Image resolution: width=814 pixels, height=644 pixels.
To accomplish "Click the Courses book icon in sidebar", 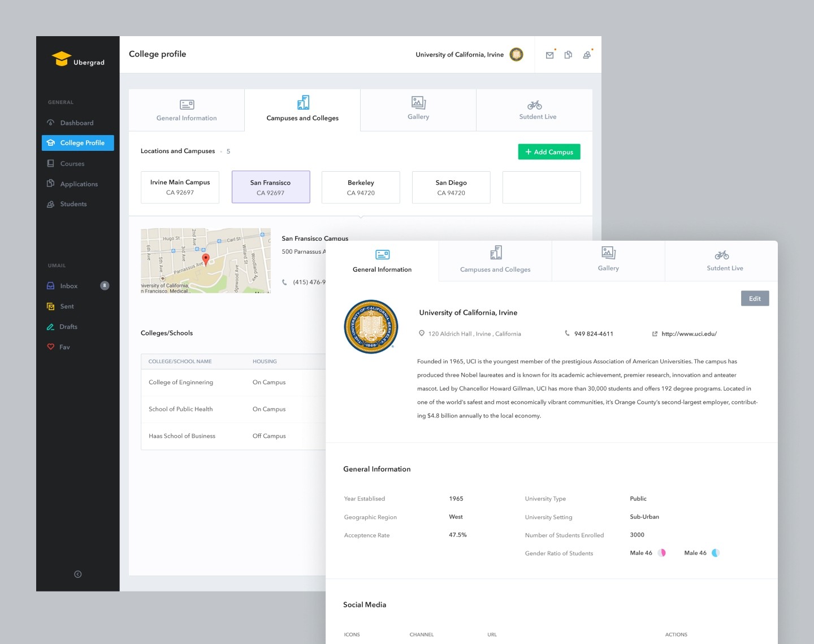I will coord(50,163).
